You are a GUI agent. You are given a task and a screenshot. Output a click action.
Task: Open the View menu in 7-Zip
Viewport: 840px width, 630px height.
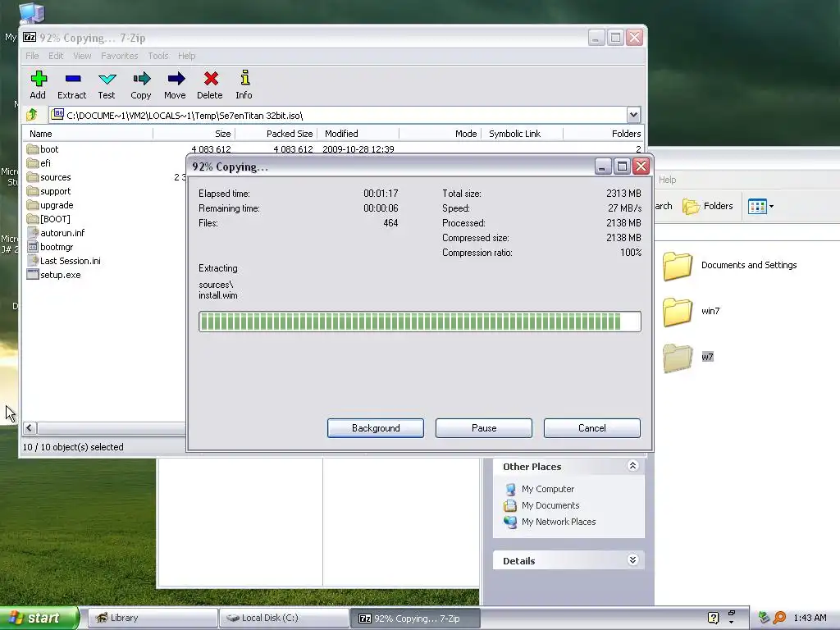click(x=82, y=56)
